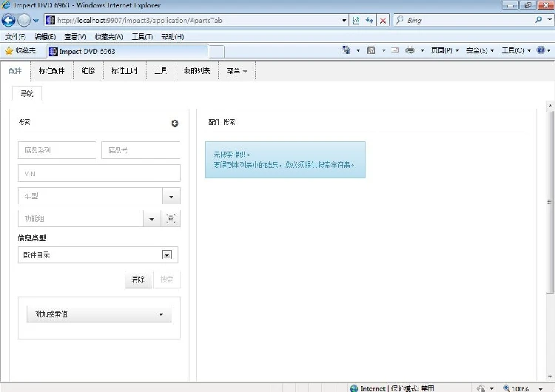Open the search provider dropdown beside the magnifier
555x392 pixels.
549,20
